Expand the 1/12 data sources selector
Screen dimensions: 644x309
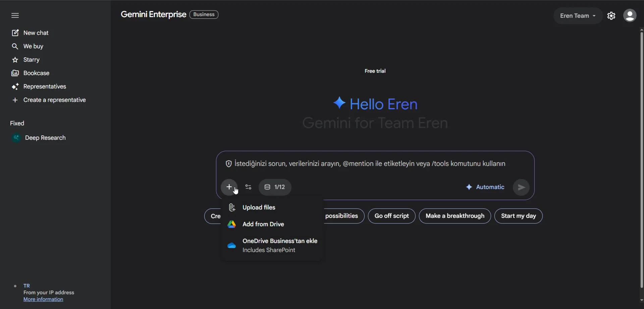(x=275, y=187)
